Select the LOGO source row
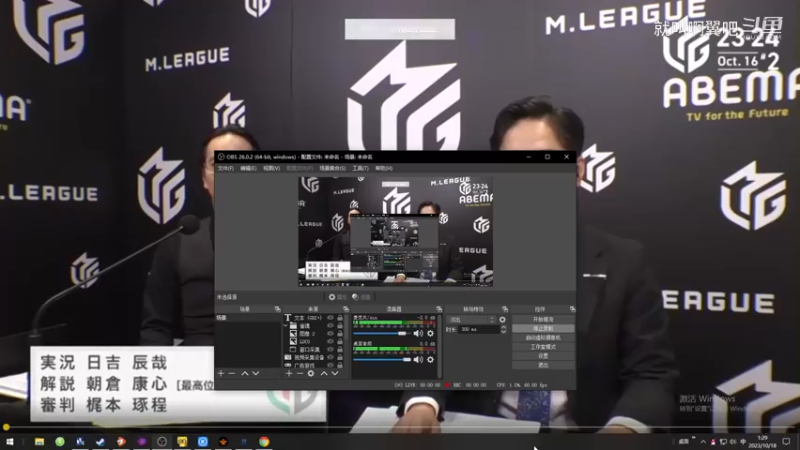 tap(314, 341)
